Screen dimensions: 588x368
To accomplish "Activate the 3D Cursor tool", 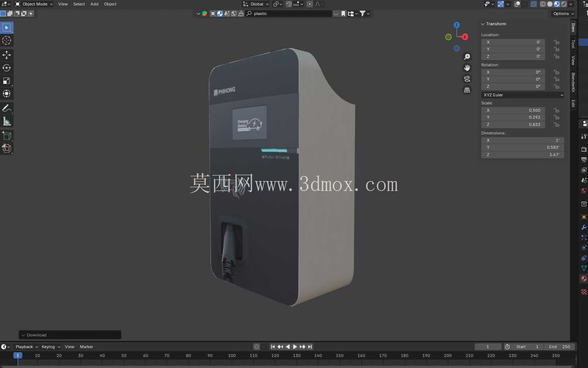I will [x=7, y=40].
